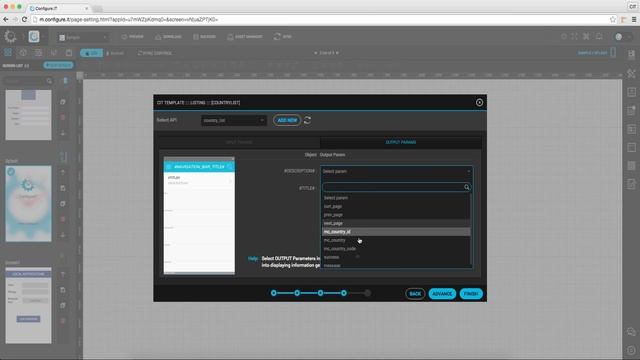Viewport: 640px width, 360px height.
Task: Click the BACK button
Action: pyautogui.click(x=415, y=294)
